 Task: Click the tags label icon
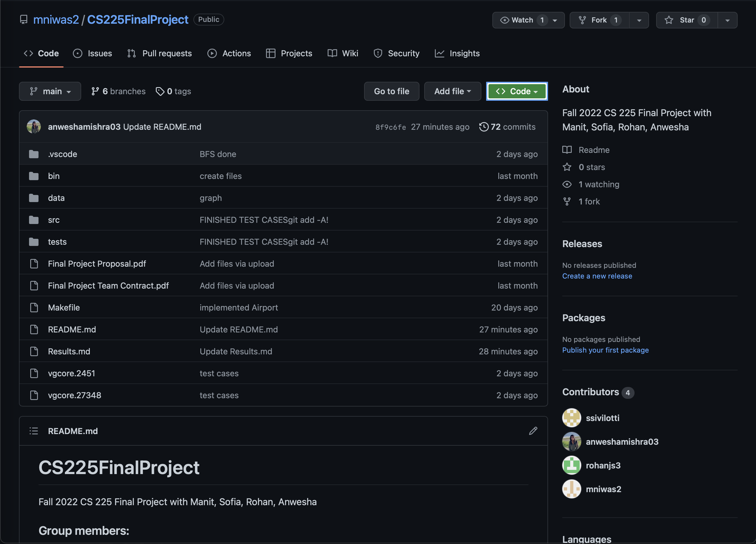tap(160, 91)
